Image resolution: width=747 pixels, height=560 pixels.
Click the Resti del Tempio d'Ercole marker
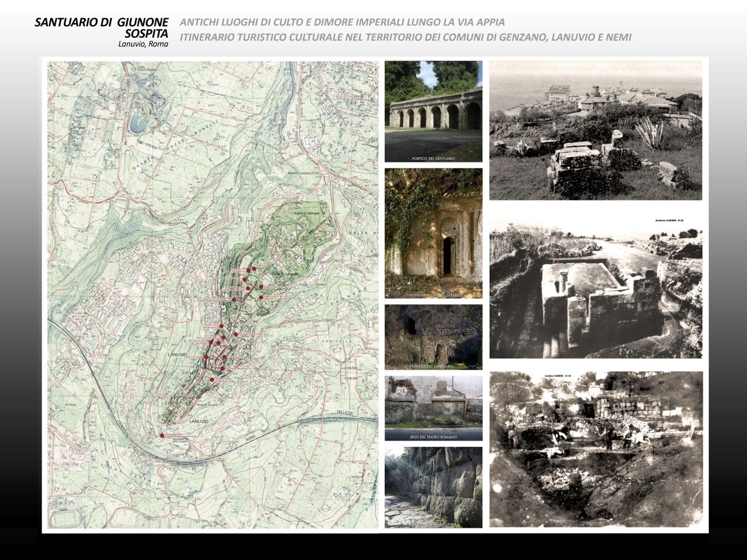212,380
